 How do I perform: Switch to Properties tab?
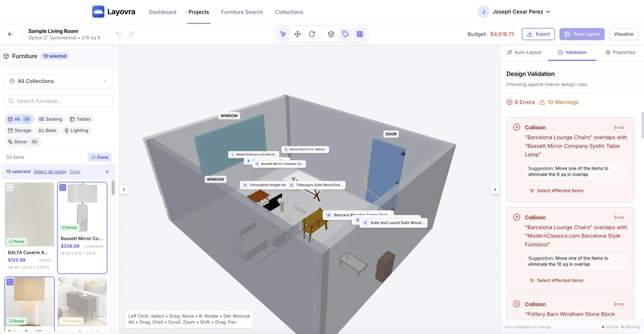point(620,52)
